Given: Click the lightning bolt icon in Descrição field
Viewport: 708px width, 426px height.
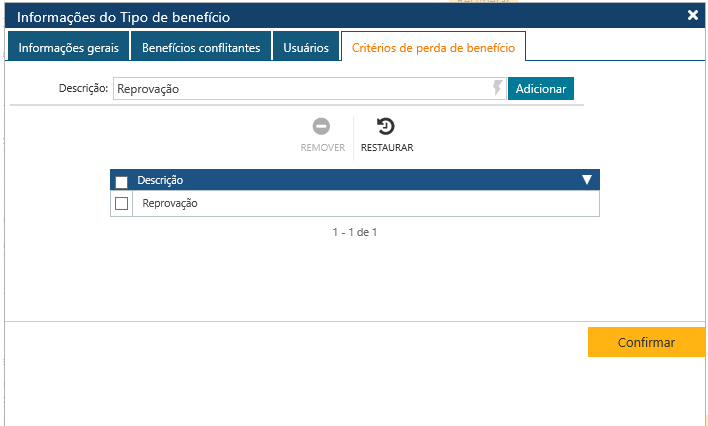Looking at the screenshot, I should click(x=497, y=89).
